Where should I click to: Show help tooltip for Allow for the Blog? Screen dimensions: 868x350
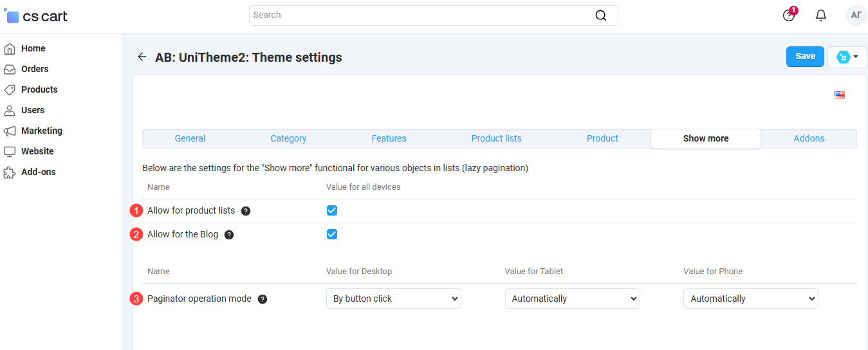tap(229, 235)
